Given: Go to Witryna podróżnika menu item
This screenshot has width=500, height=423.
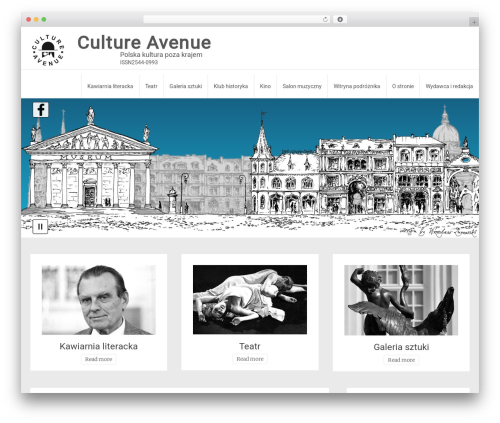Looking at the screenshot, I should 357,86.
